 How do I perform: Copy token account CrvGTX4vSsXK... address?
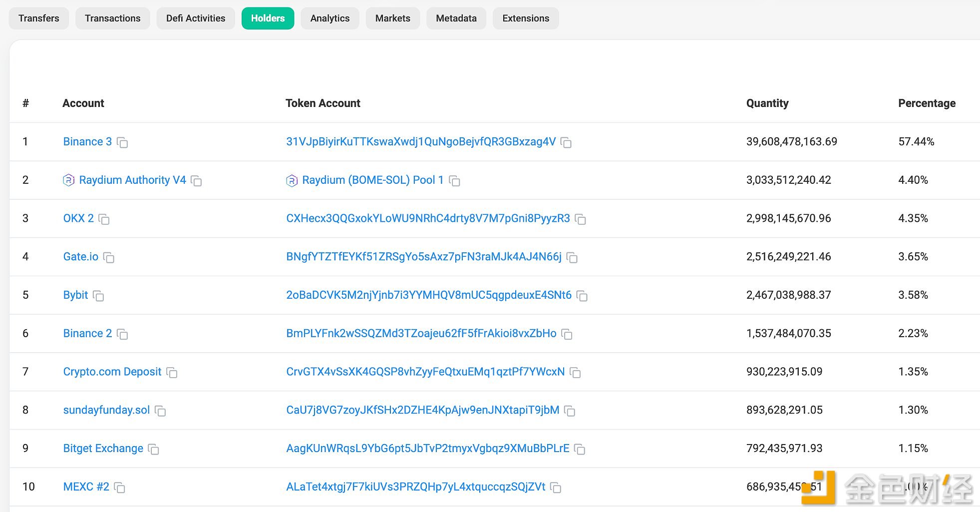(575, 373)
